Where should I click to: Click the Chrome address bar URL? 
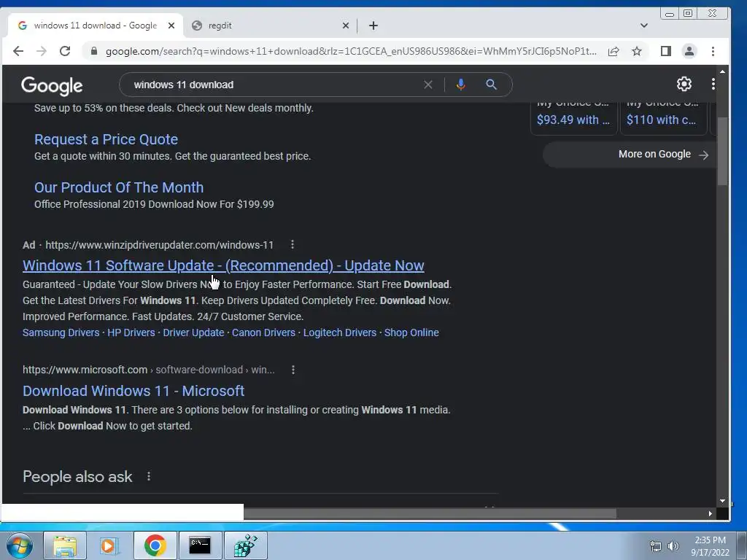point(351,51)
